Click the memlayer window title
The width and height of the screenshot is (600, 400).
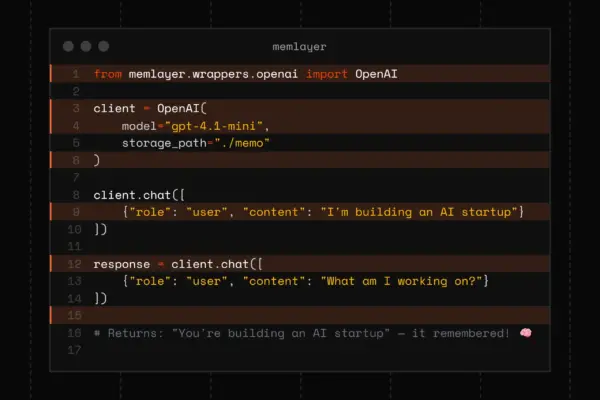pyautogui.click(x=299, y=47)
